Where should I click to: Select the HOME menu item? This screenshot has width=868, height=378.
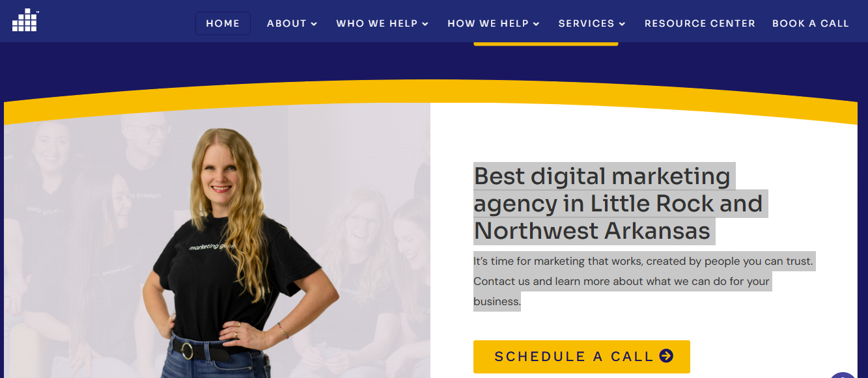223,23
